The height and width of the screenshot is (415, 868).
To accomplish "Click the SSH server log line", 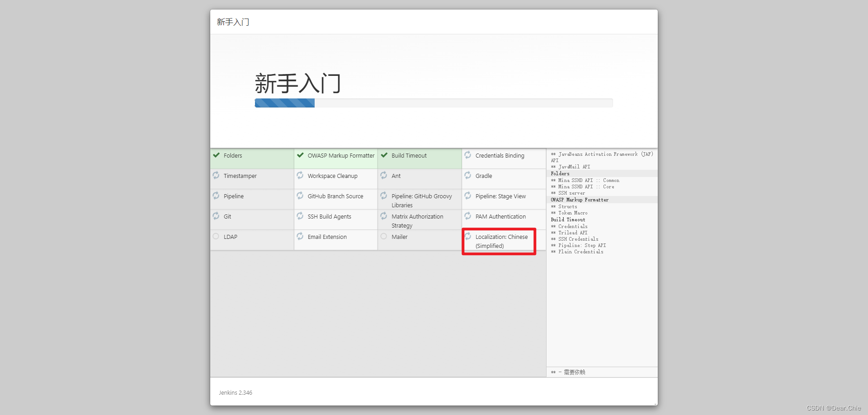I will tap(568, 193).
